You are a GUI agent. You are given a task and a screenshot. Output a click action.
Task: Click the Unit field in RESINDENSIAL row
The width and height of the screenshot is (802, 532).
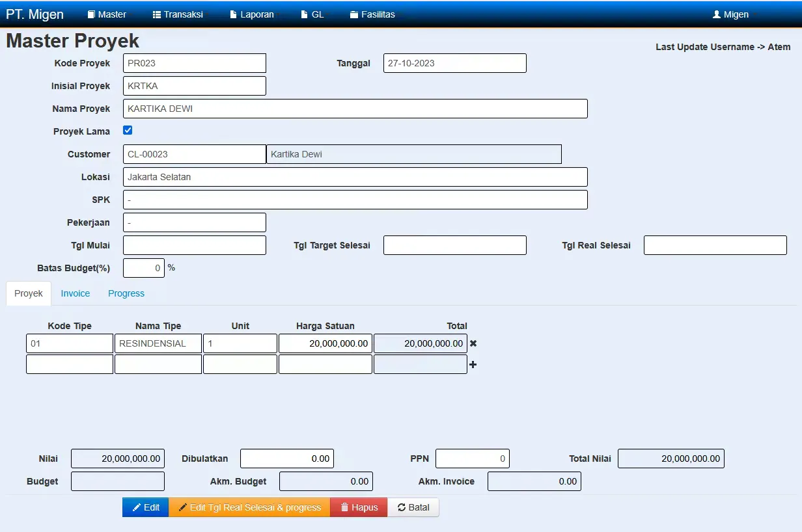(x=240, y=343)
